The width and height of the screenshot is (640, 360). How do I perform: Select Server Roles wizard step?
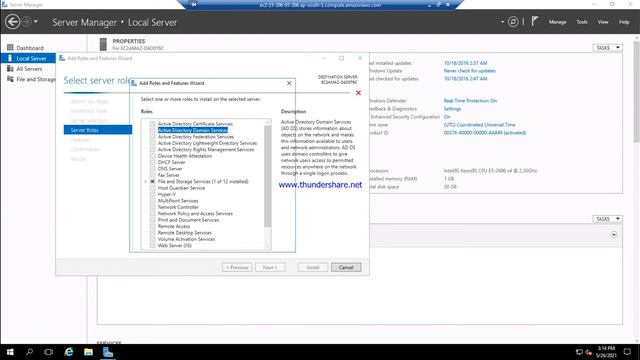pyautogui.click(x=98, y=130)
